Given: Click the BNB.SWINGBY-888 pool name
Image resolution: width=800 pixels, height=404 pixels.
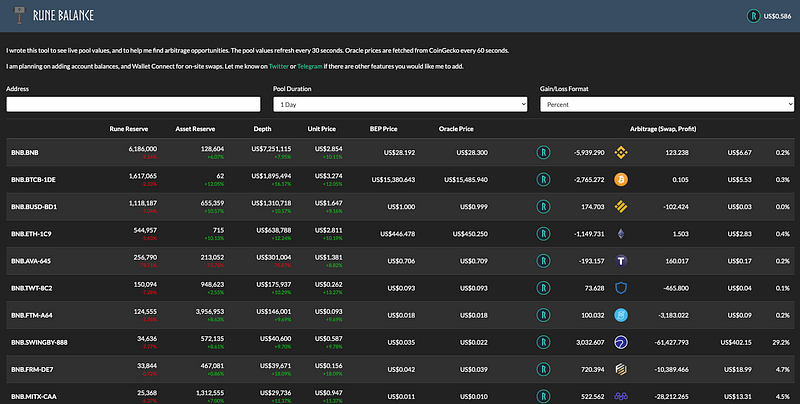Looking at the screenshot, I should (39, 342).
